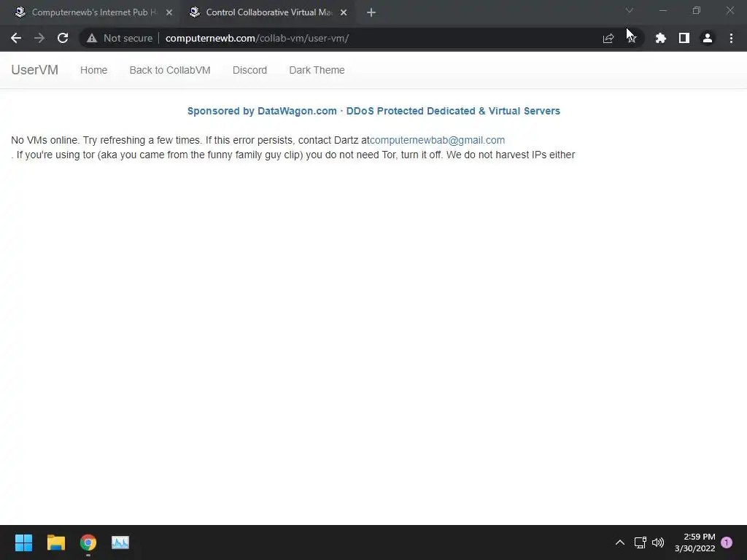Minimize the Chrome window
Viewport: 747px width, 560px height.
[x=663, y=10]
